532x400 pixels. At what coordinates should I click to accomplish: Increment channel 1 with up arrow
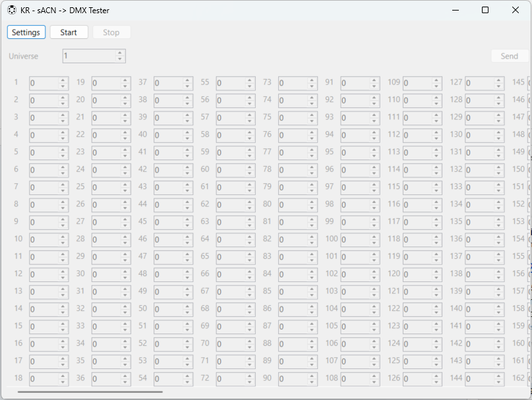pyautogui.click(x=63, y=80)
